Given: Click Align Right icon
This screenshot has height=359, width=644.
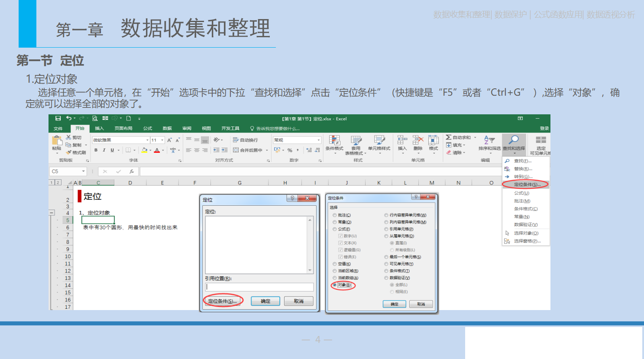Looking at the screenshot, I should pos(205,150).
